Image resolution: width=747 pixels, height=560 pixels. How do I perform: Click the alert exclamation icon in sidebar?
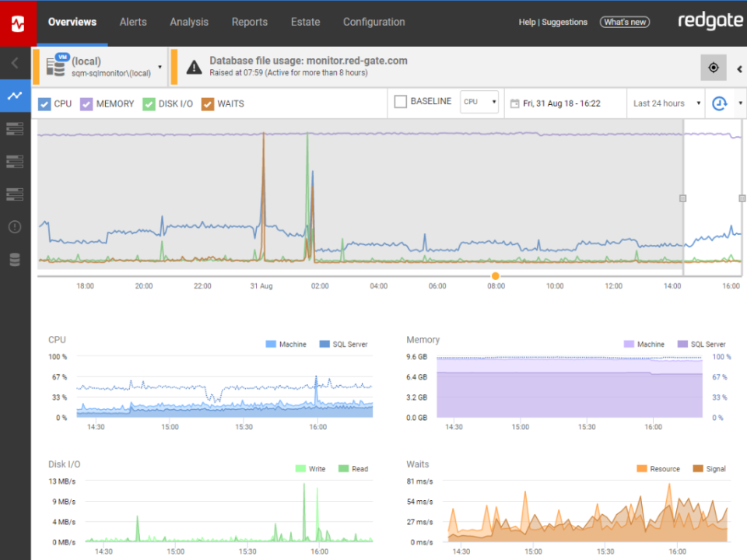pos(14,227)
